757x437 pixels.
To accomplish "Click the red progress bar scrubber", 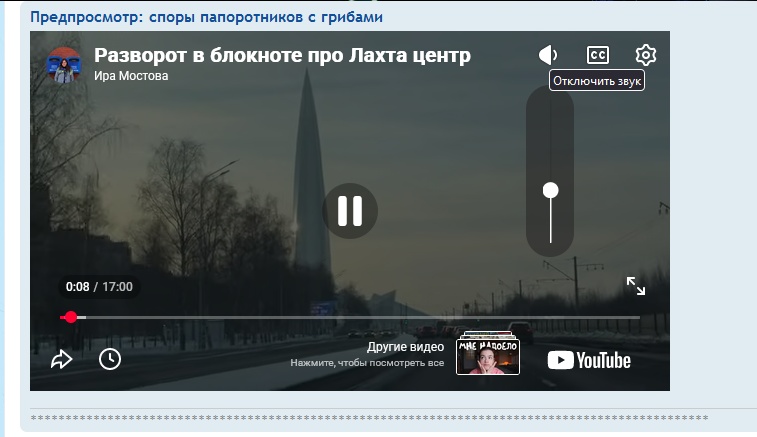I will click(71, 317).
